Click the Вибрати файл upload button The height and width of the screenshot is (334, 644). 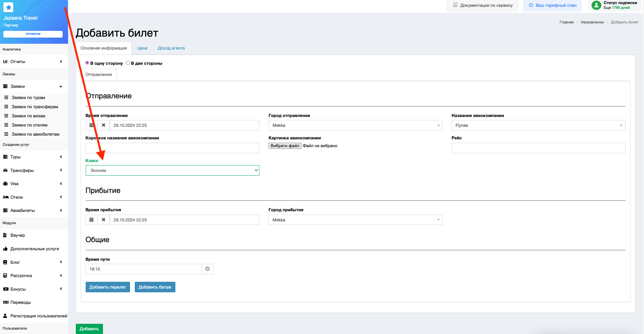coord(285,146)
